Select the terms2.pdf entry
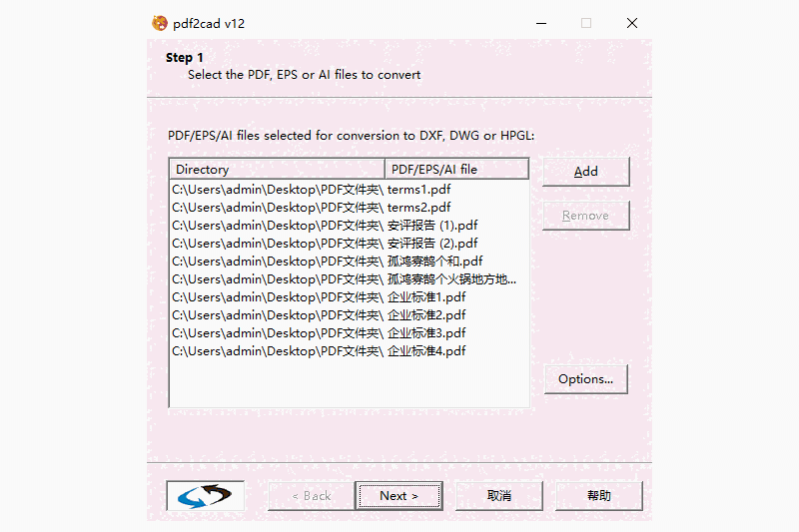Viewport: 799px width, 532px height. pyautogui.click(x=349, y=208)
